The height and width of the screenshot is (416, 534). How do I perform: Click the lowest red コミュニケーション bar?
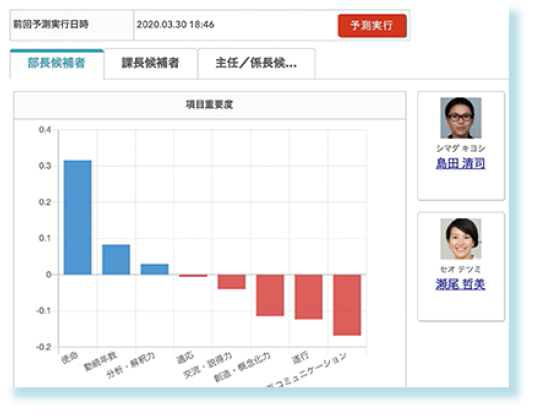347,305
